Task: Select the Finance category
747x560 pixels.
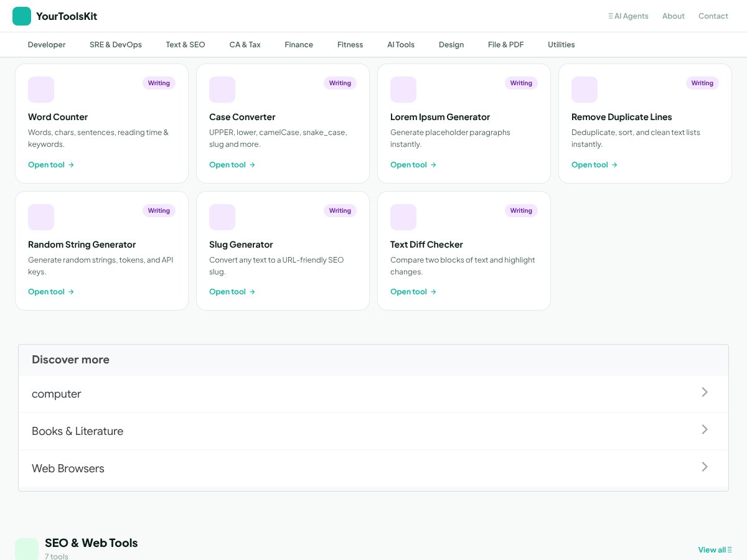Action: coord(299,45)
